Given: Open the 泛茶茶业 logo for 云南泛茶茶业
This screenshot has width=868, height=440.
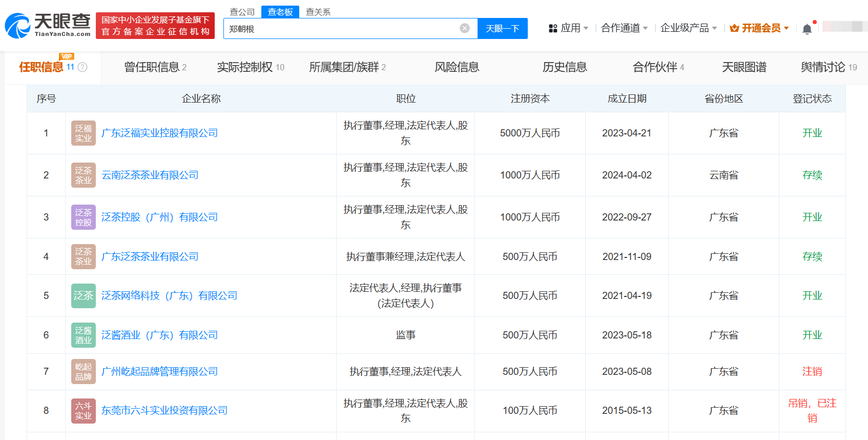Looking at the screenshot, I should click(84, 175).
